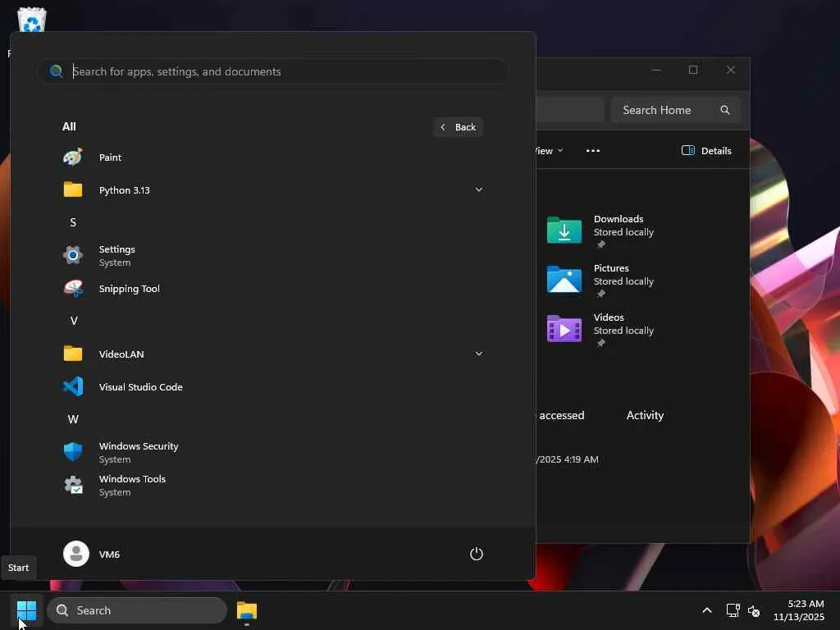Click the VM6 account name
The height and width of the screenshot is (630, 840).
coord(109,555)
